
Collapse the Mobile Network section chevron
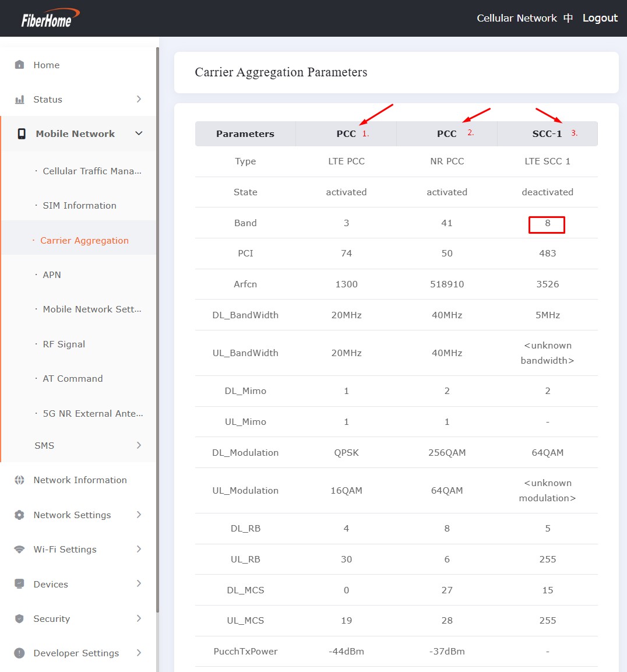tap(139, 133)
